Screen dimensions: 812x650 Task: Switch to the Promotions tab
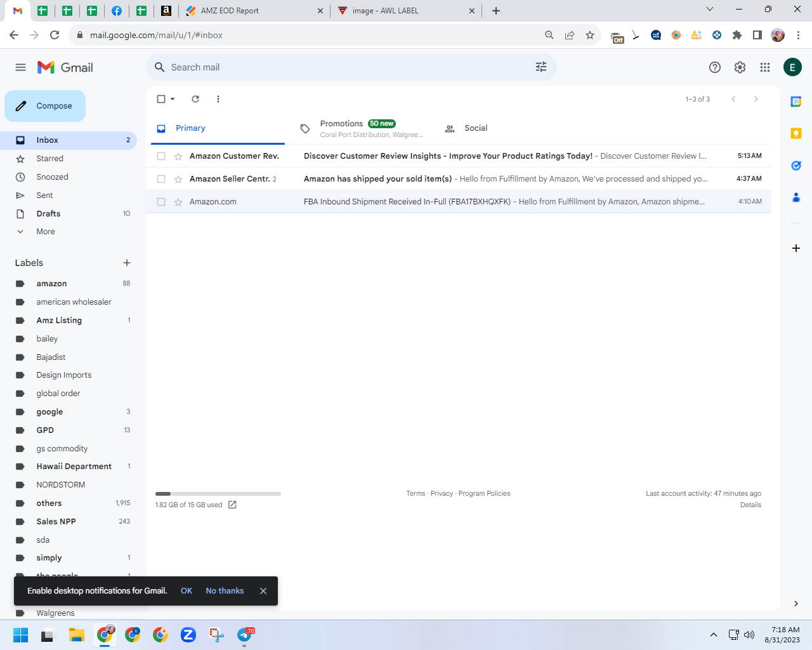tap(362, 128)
